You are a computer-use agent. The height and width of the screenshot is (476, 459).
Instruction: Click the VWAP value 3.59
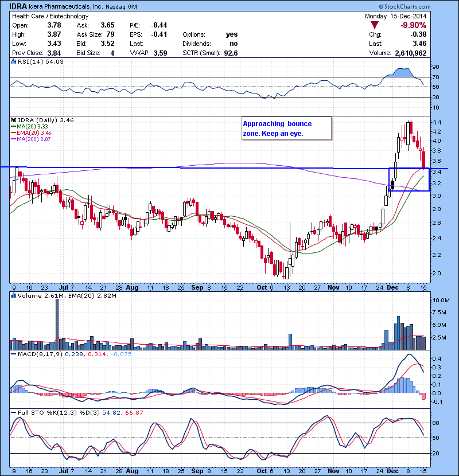point(161,53)
